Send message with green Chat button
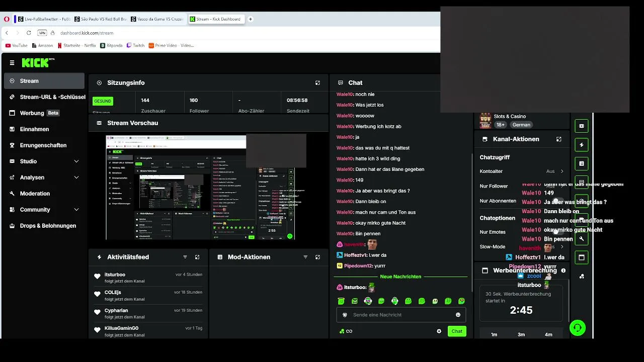 [x=457, y=331]
